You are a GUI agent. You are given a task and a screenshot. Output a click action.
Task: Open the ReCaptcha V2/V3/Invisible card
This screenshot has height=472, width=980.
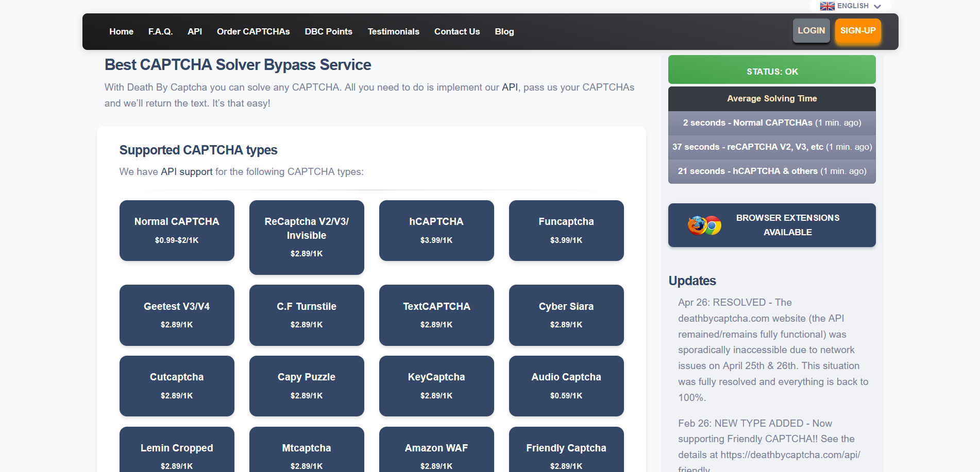click(307, 237)
